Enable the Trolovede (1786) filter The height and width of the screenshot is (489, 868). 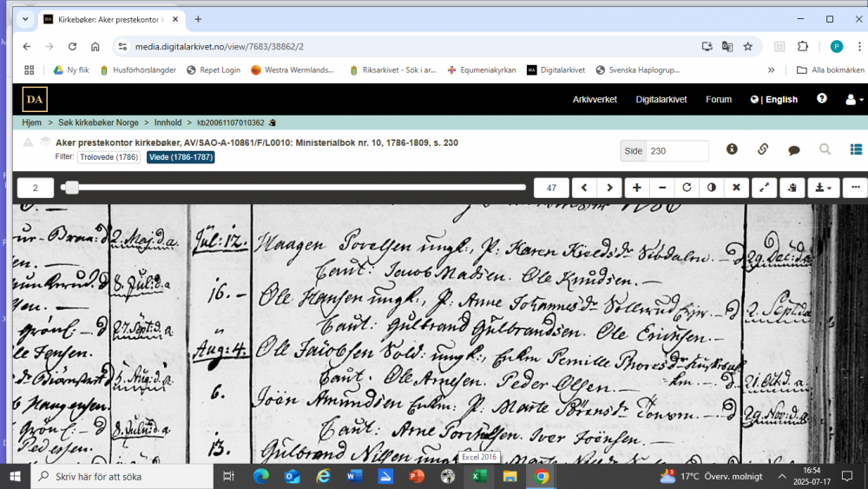click(x=109, y=157)
